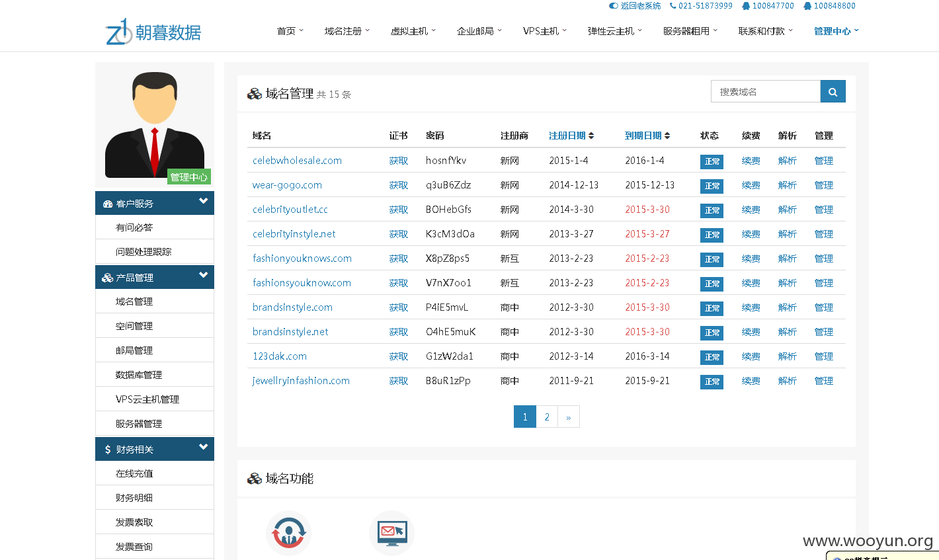The image size is (939, 560).
Task: Click 管理 for jewellryinfashion.com
Action: (x=824, y=381)
